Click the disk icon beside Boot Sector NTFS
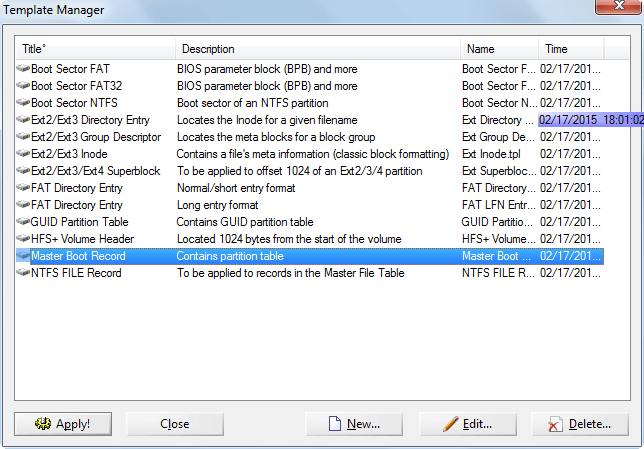Viewport: 644px width, 449px height. pos(23,103)
